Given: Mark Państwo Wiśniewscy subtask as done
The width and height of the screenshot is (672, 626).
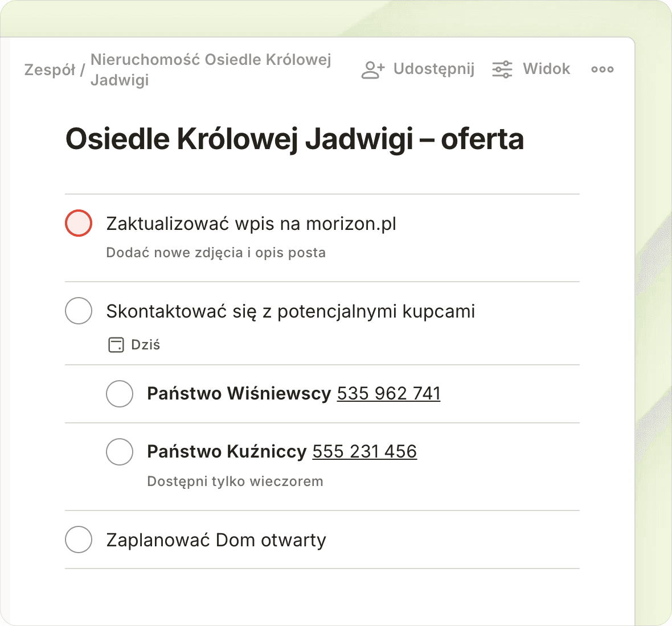Looking at the screenshot, I should 120,394.
